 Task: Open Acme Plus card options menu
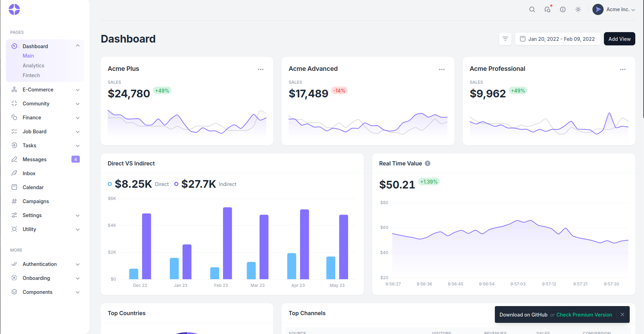tap(261, 69)
